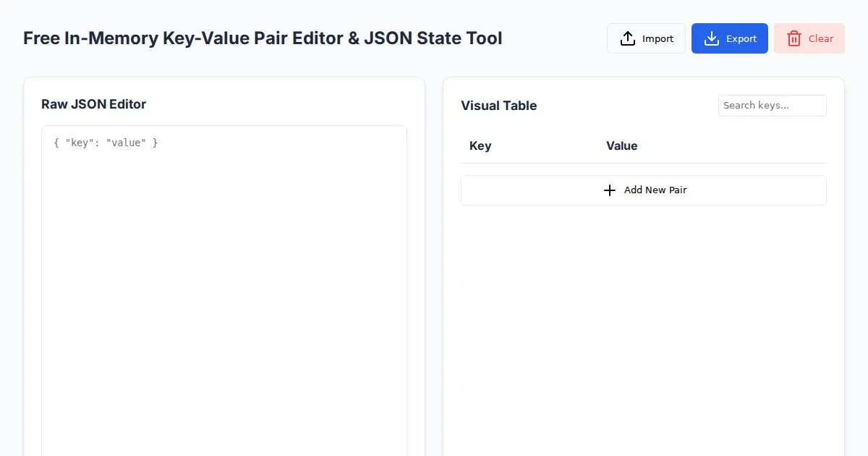Click the blank area below Add New Pair

tap(643, 326)
